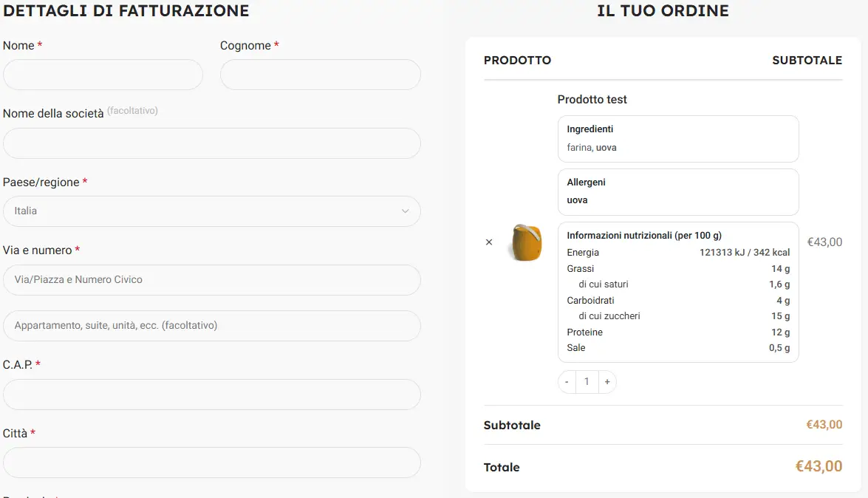Decrease product quantity with the - button

pos(566,381)
